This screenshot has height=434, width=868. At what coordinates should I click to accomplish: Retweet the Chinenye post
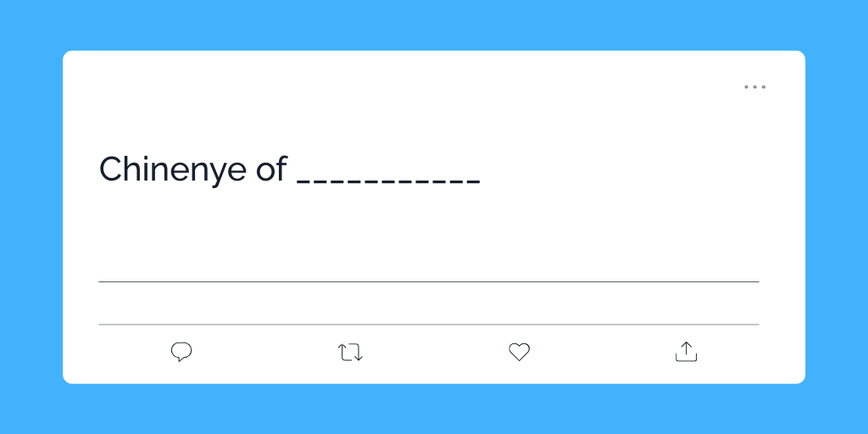click(x=350, y=352)
